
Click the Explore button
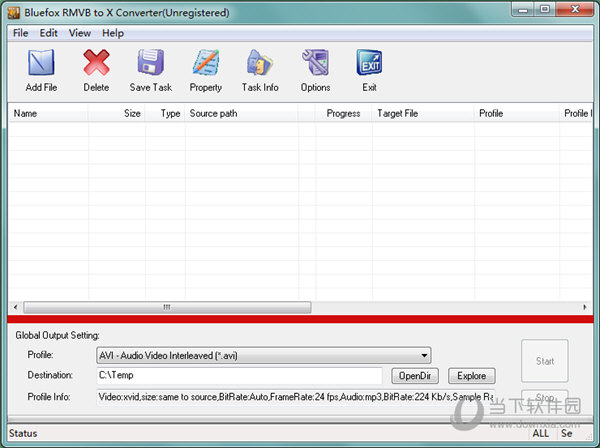[471, 376]
